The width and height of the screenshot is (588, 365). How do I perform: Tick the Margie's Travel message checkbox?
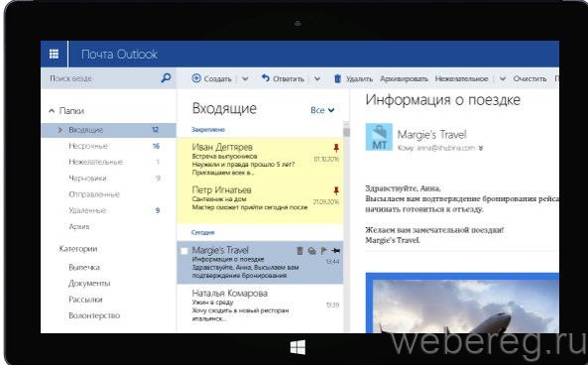[x=184, y=251]
